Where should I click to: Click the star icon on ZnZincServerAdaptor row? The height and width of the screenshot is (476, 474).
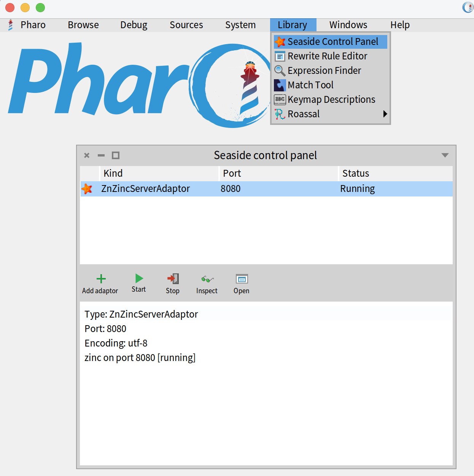pos(87,188)
